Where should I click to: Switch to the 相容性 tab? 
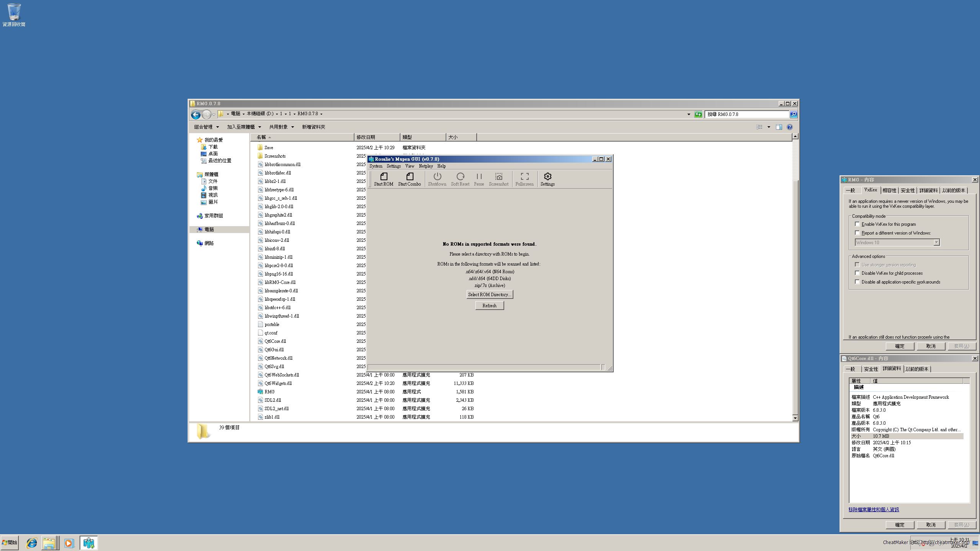click(889, 191)
